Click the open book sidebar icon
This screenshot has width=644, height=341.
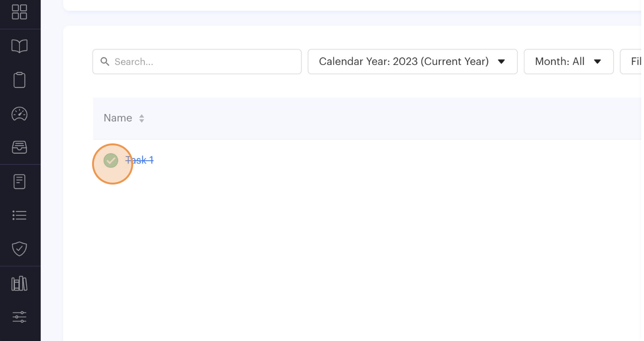click(x=19, y=46)
